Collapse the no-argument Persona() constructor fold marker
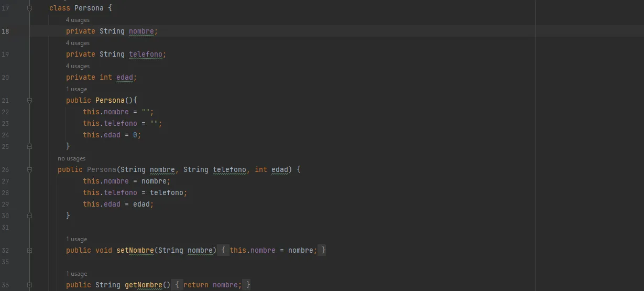 tap(30, 100)
